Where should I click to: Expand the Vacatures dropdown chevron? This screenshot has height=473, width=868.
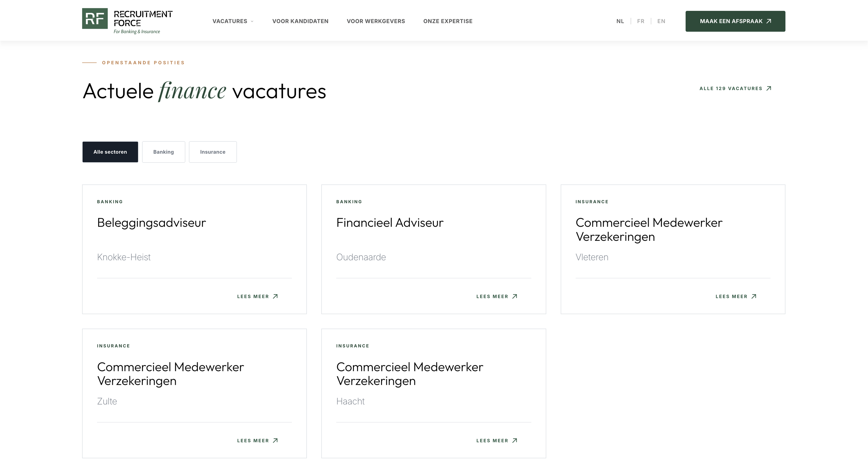point(252,21)
